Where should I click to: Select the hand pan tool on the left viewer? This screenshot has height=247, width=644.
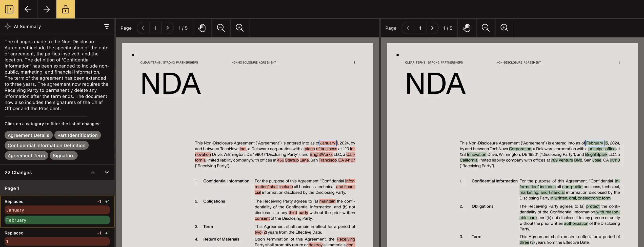pos(202,28)
